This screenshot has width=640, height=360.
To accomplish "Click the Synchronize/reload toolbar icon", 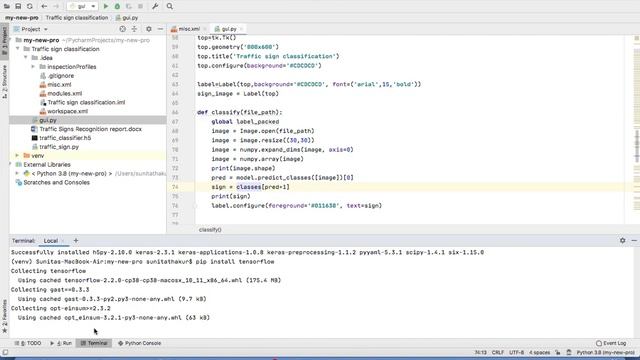I will point(30,6).
